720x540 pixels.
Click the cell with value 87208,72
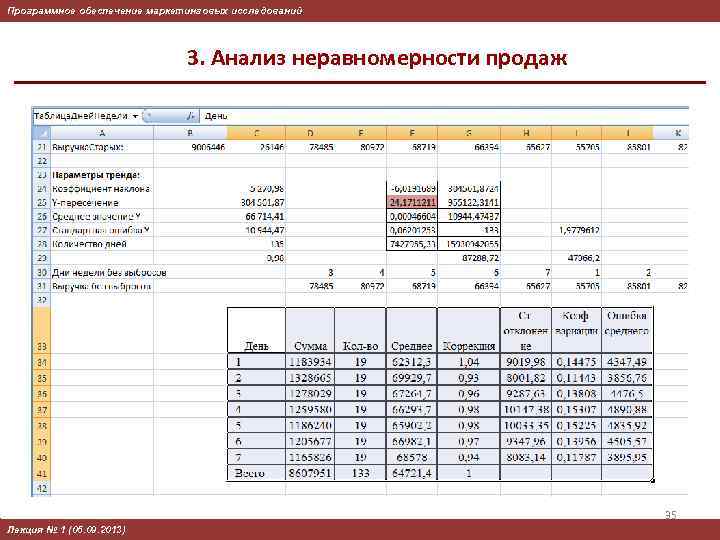click(469, 258)
